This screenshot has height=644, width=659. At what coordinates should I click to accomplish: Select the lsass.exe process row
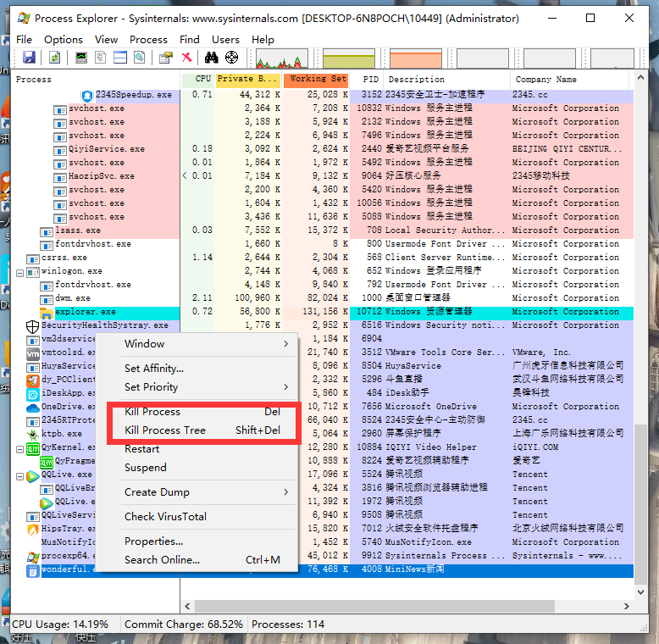click(x=323, y=230)
